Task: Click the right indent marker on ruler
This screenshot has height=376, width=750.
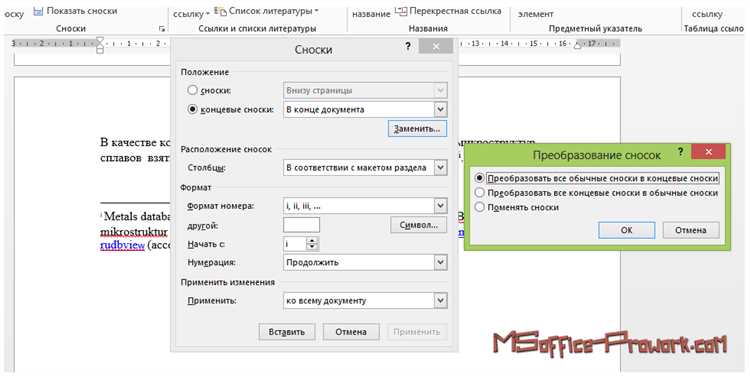Action: (x=578, y=45)
